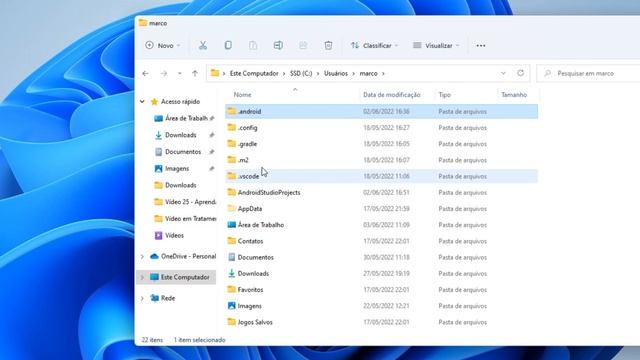Click the Este Computador monitor icon in sidebar
640x360 pixels.
[x=154, y=277]
